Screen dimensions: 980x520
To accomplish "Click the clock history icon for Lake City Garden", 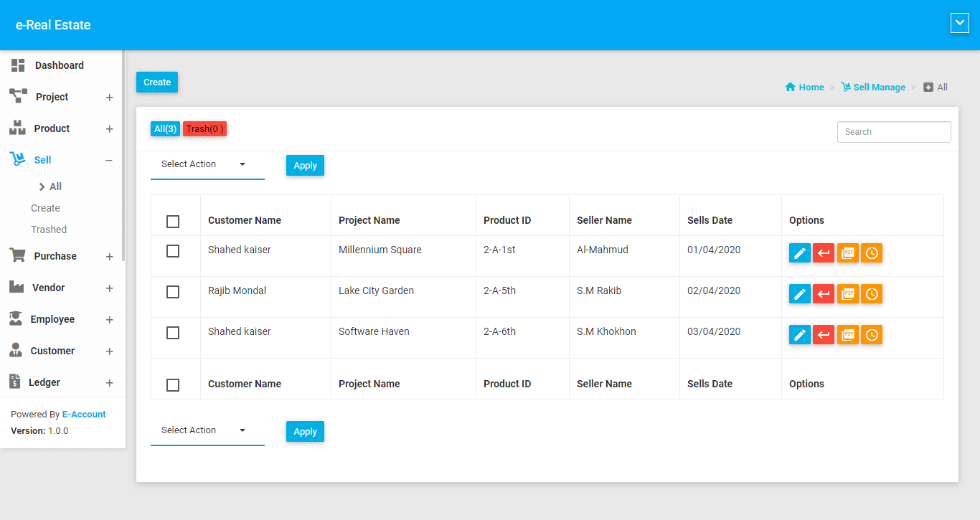I will [872, 294].
